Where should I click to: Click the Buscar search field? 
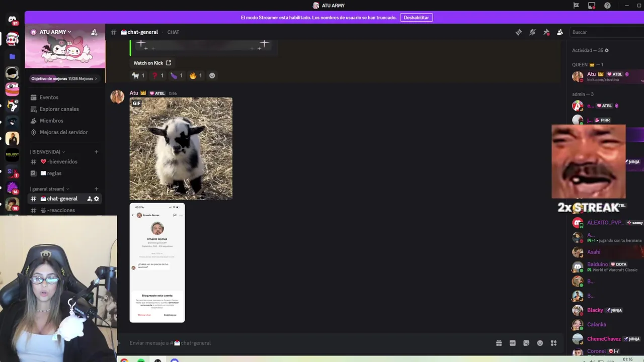[x=606, y=32]
